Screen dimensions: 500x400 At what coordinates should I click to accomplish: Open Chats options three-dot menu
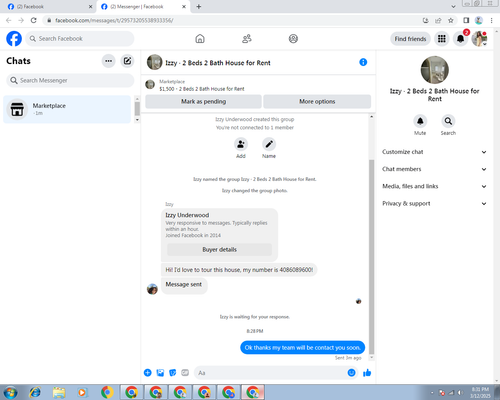point(108,61)
